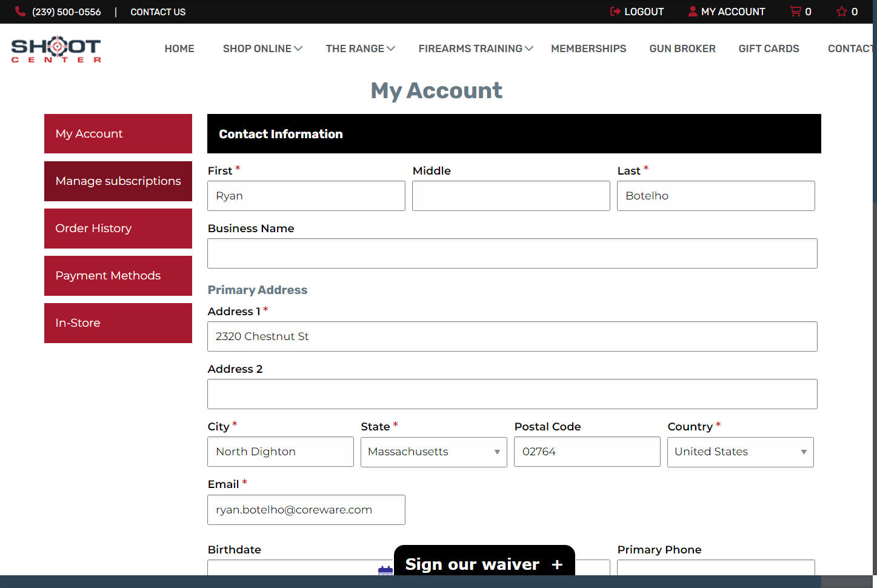Click the My Account page title
The width and height of the screenshot is (877, 588).
click(436, 91)
